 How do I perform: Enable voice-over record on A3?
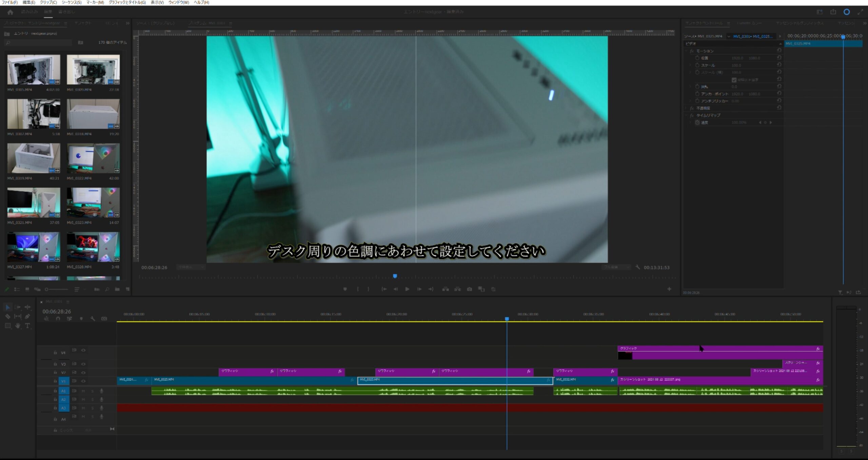coord(101,408)
